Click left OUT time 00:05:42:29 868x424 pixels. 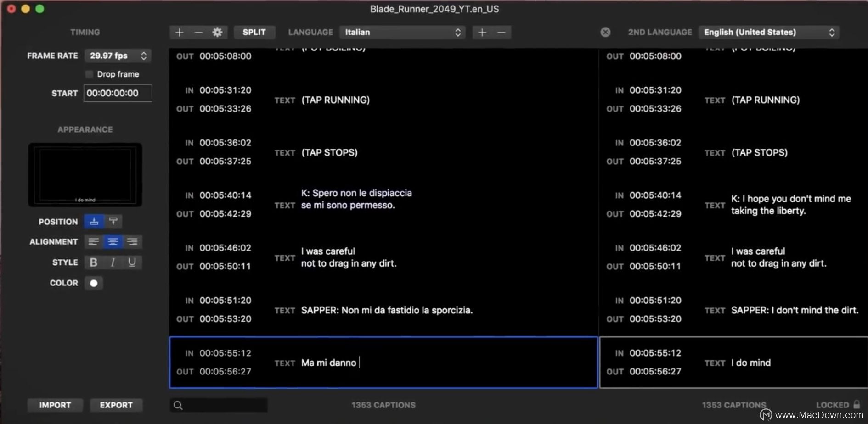coord(225,213)
